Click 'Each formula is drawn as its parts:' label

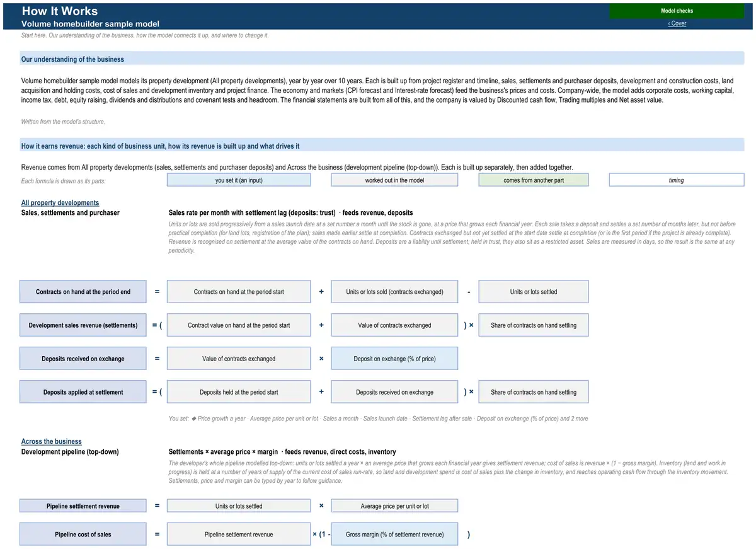click(x=63, y=182)
